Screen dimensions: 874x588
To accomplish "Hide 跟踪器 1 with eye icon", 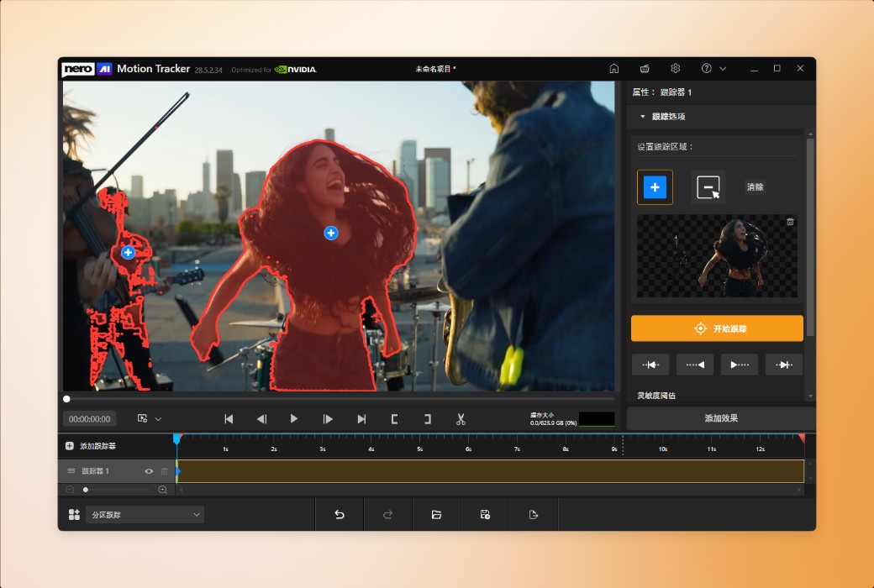I will [149, 471].
